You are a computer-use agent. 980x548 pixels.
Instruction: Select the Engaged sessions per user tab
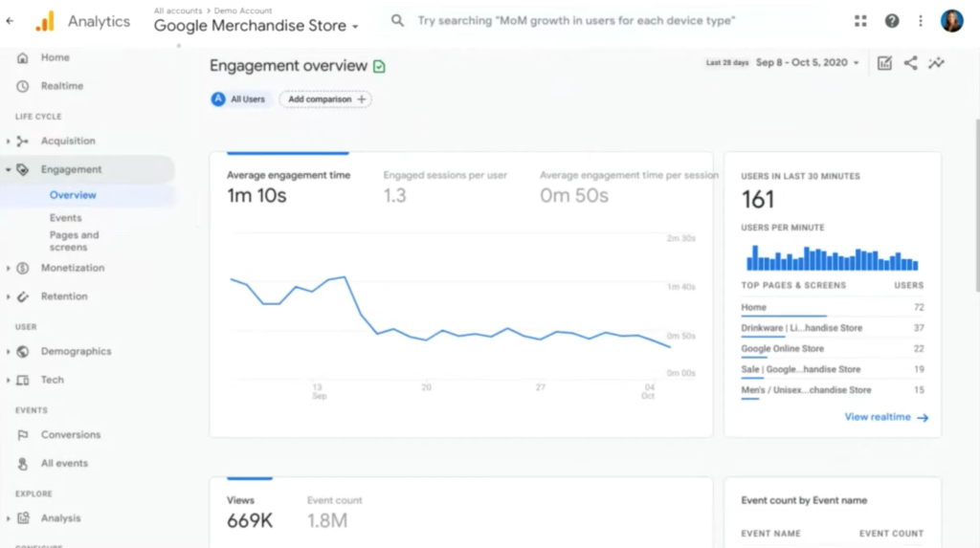(445, 187)
